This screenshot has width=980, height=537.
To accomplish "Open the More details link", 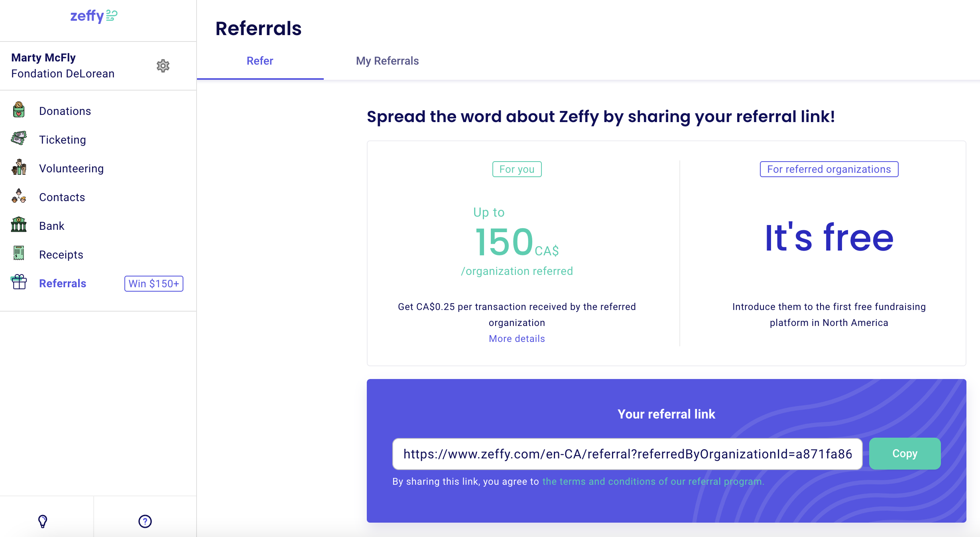I will click(517, 339).
